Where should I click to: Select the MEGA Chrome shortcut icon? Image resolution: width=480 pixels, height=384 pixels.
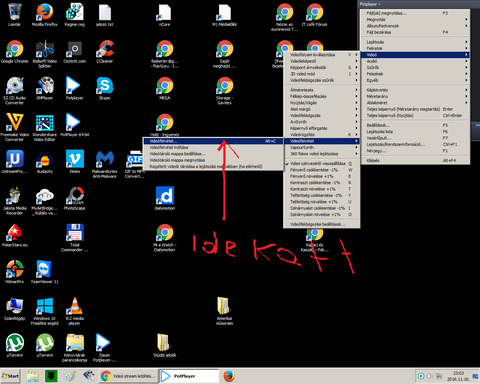point(165,88)
